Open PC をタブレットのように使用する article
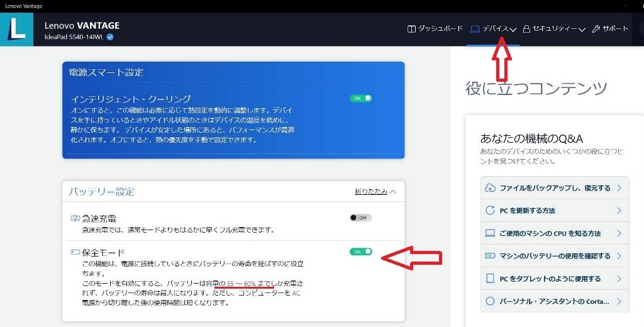 555,279
